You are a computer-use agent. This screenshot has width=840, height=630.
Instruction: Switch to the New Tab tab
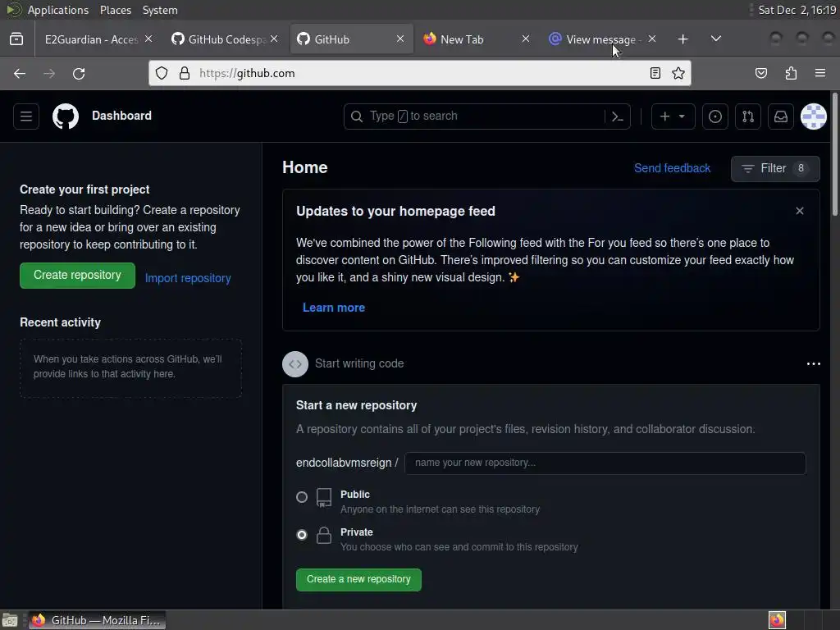[x=461, y=39]
